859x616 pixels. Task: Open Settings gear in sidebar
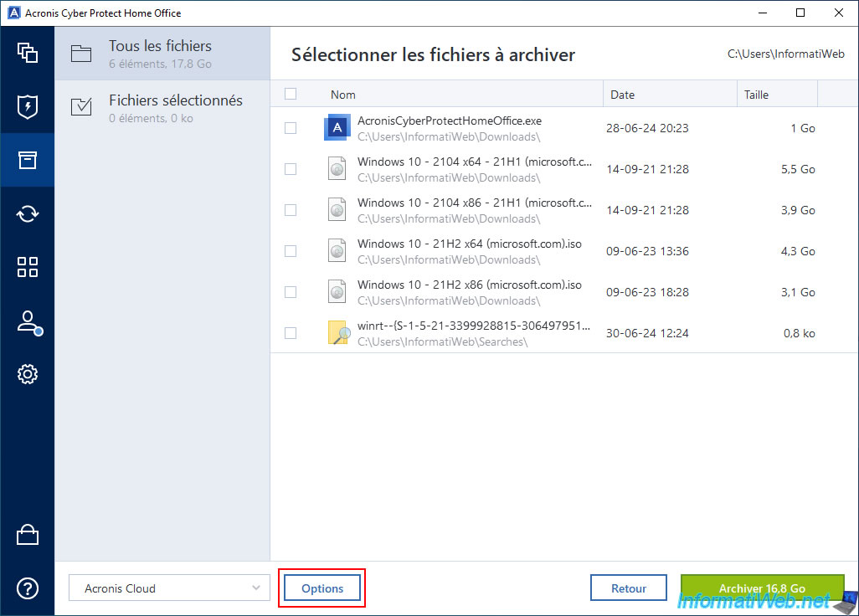point(27,374)
